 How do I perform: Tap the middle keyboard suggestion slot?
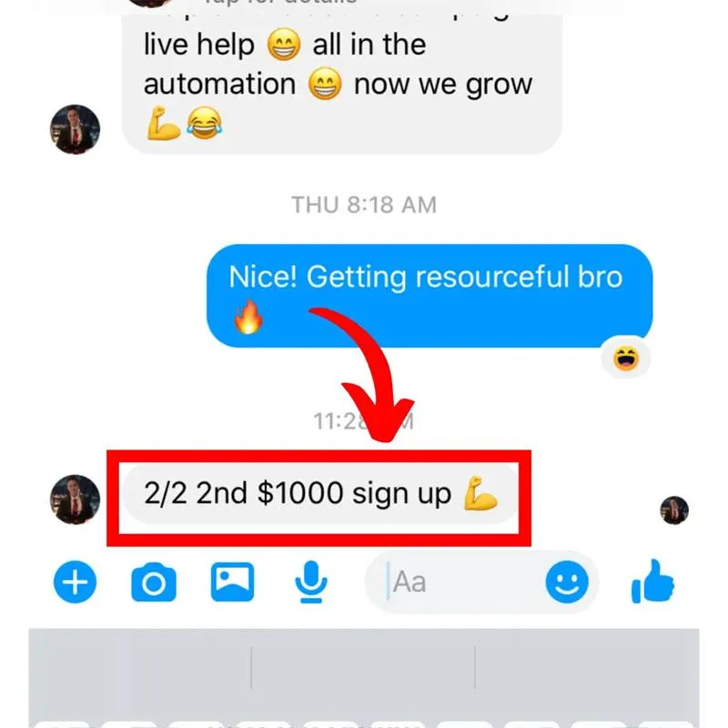point(362,667)
